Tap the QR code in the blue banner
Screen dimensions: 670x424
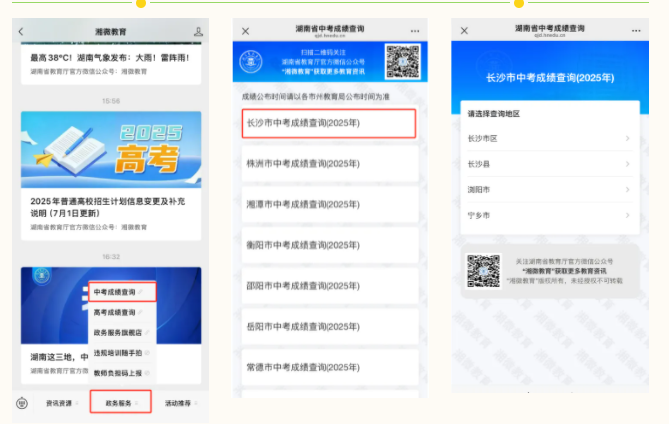(402, 60)
